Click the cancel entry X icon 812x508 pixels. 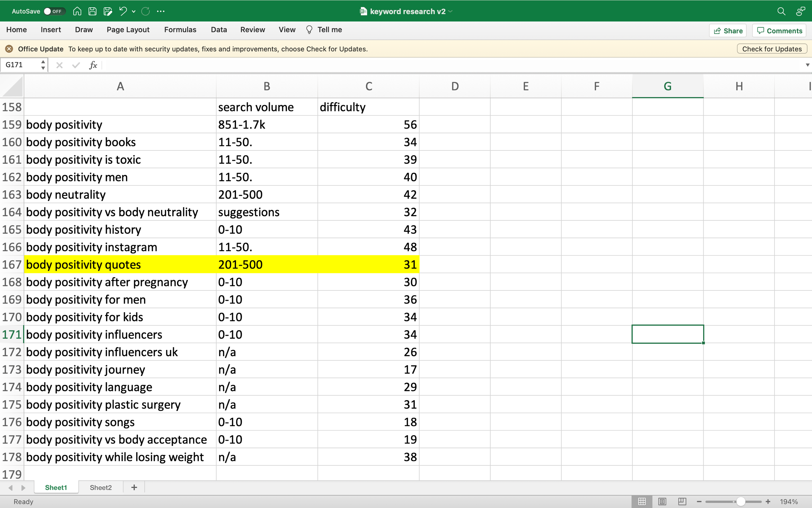tap(59, 65)
